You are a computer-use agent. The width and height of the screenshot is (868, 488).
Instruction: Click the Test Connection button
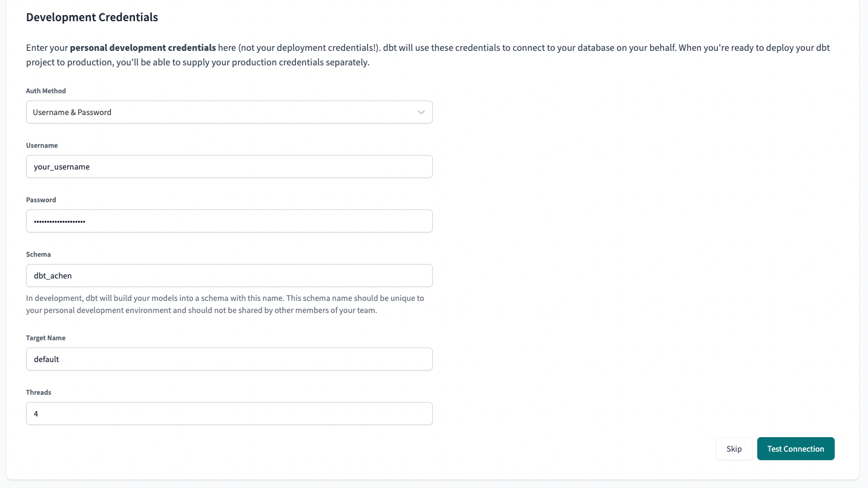795,449
